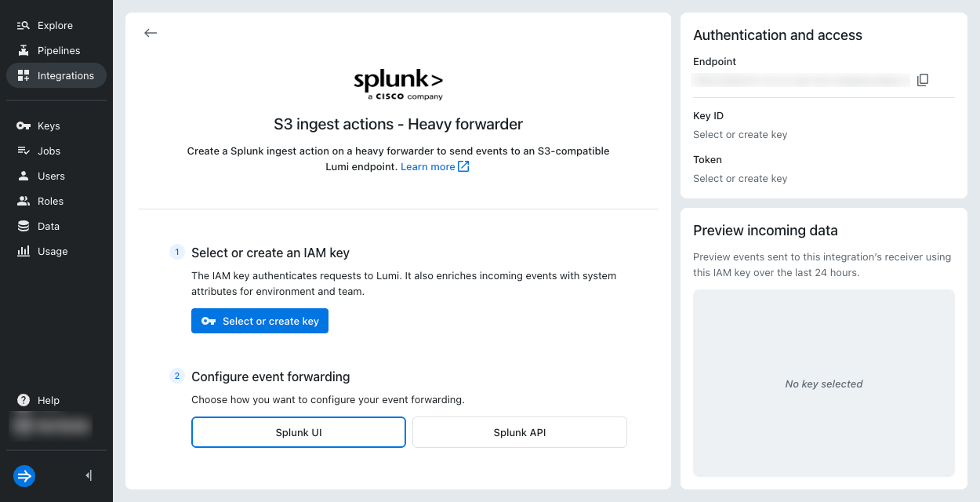Viewport: 980px width, 502px height.
Task: Open the Pipelines sidebar item
Action: point(56,50)
